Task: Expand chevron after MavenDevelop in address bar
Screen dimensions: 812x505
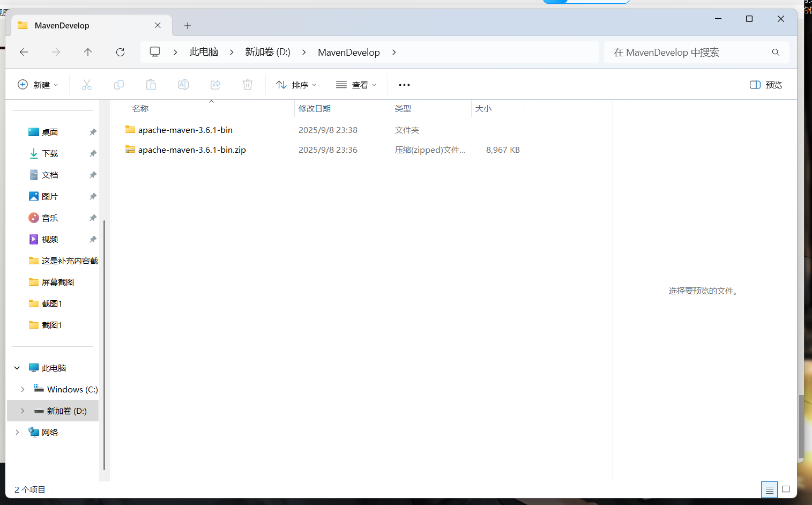Action: pyautogui.click(x=394, y=52)
